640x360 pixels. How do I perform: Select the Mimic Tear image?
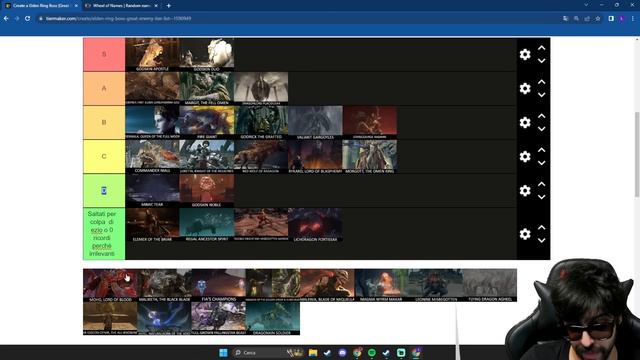[x=152, y=191]
